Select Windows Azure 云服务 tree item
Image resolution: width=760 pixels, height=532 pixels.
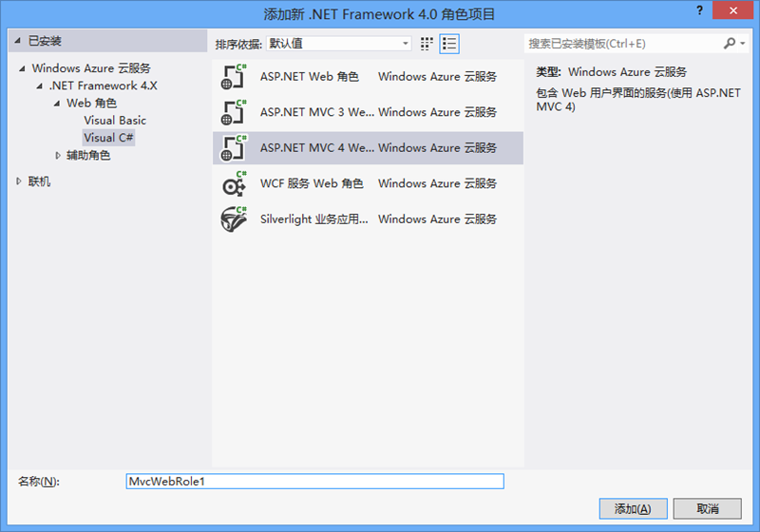coord(91,67)
